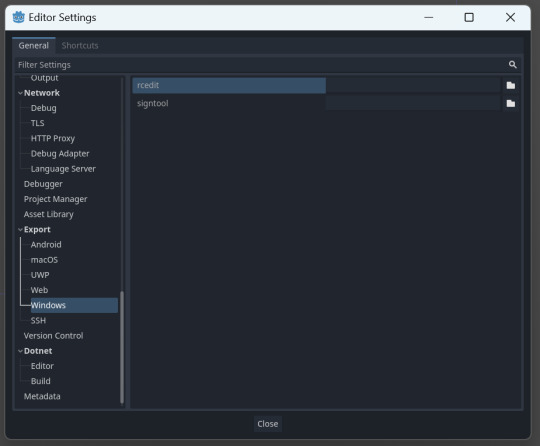Open Version Control settings
Viewport: 540px width, 446px height.
click(53, 335)
